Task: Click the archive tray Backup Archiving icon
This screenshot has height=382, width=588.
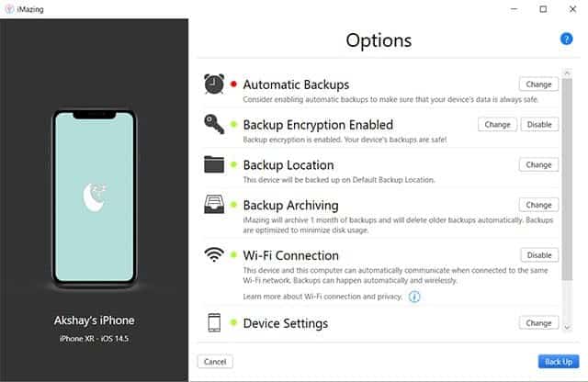Action: 214,206
